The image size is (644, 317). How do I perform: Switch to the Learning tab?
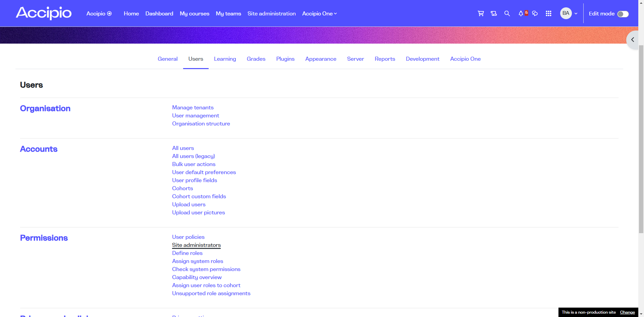pos(225,59)
